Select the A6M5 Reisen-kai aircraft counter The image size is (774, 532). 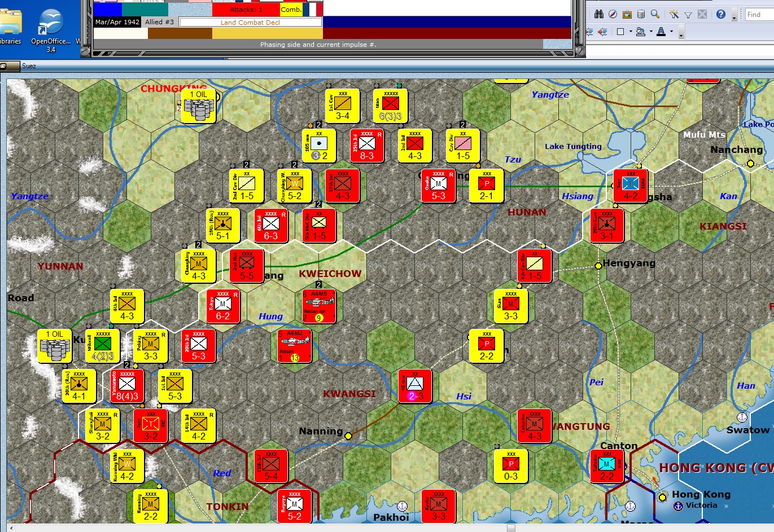coord(319,306)
